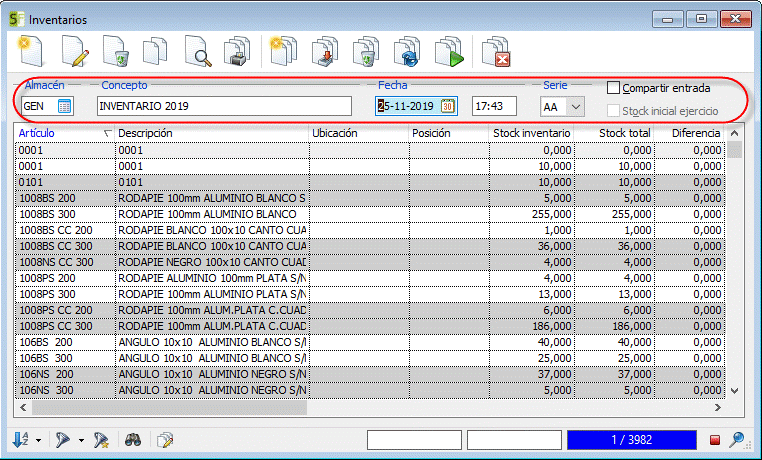Click the second empty box in bottom bar

pos(514,440)
